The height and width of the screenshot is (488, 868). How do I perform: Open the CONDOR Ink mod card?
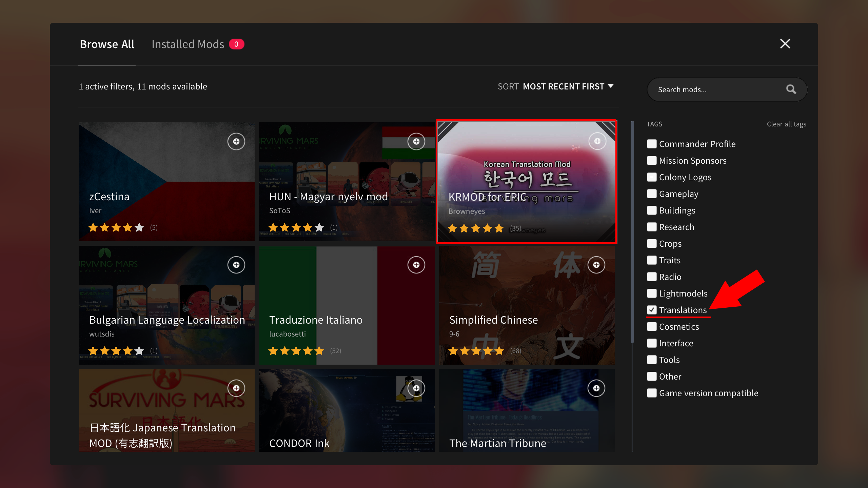click(x=347, y=410)
